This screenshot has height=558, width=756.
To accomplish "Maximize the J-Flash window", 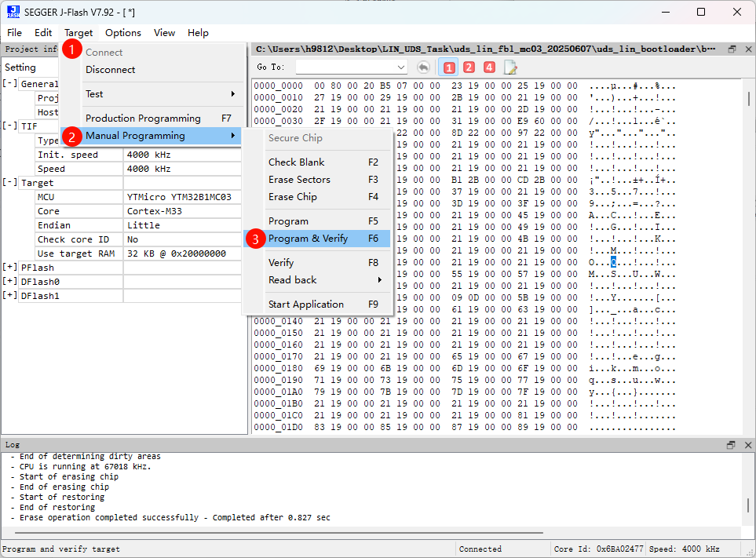I will [701, 12].
